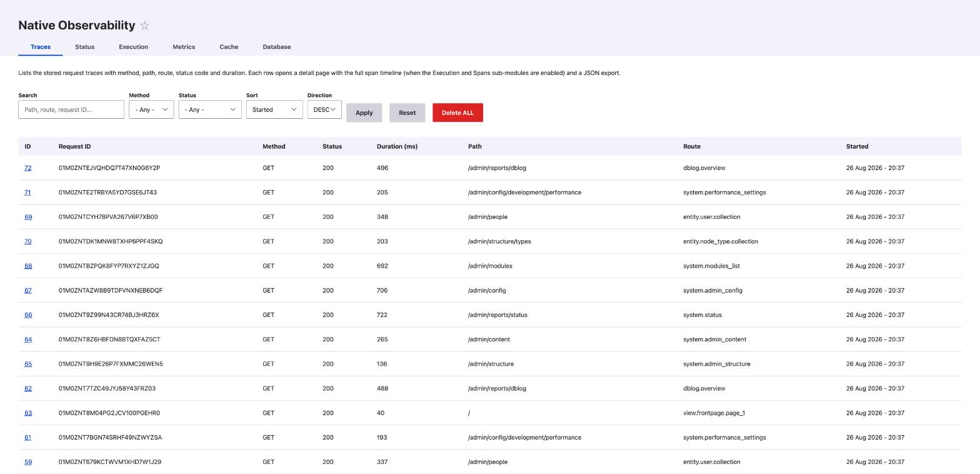Select request ID 01M0ZNT8M04PG2JCV100PGEHR0

click(x=109, y=413)
